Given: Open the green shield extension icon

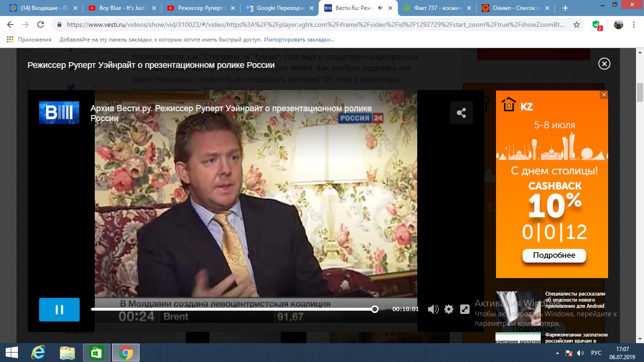Looking at the screenshot, I should tap(597, 25).
